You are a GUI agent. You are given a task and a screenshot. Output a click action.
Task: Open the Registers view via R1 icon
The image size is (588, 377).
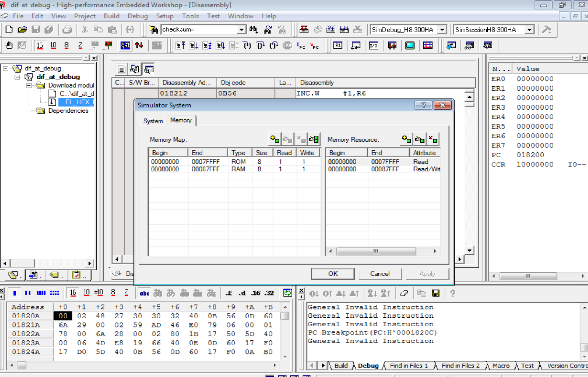coord(338,46)
